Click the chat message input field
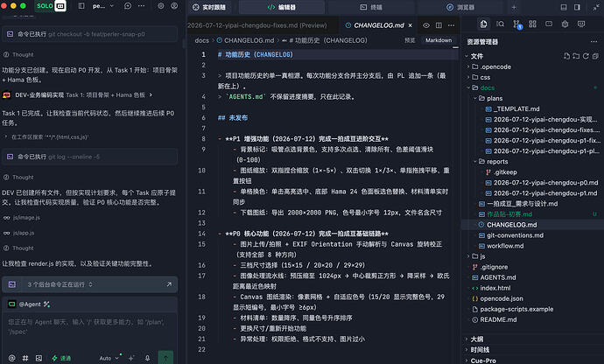Viewport: 604px width, 364px height. click(89, 326)
